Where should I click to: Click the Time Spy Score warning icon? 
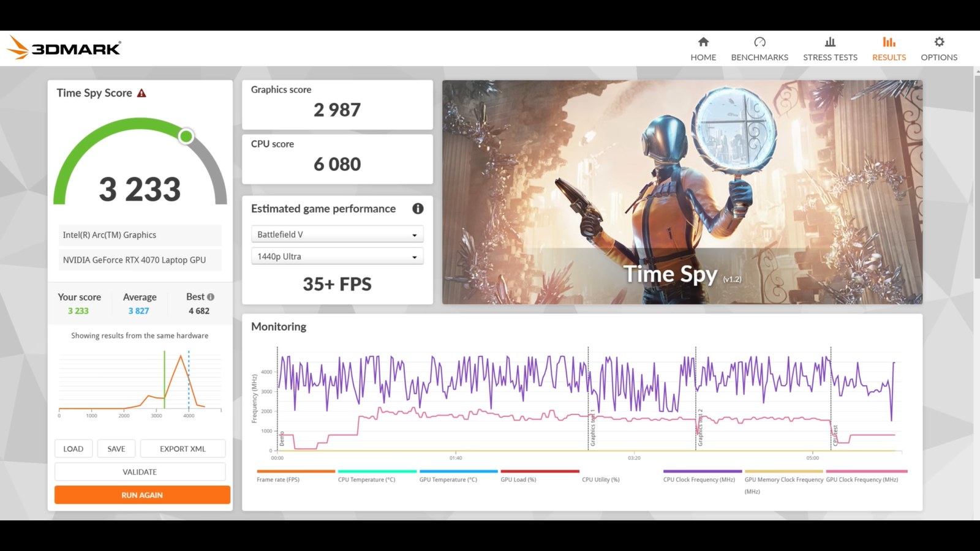coord(141,93)
